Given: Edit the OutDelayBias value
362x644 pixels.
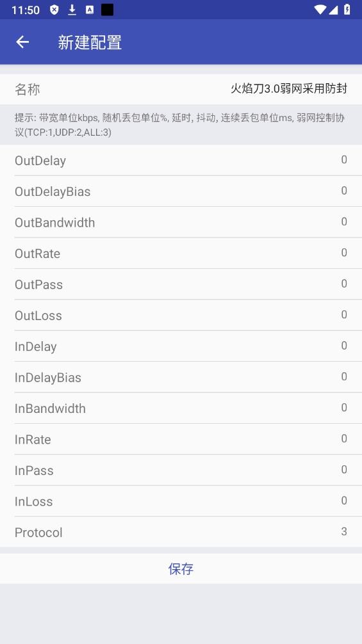Looking at the screenshot, I should coord(344,191).
